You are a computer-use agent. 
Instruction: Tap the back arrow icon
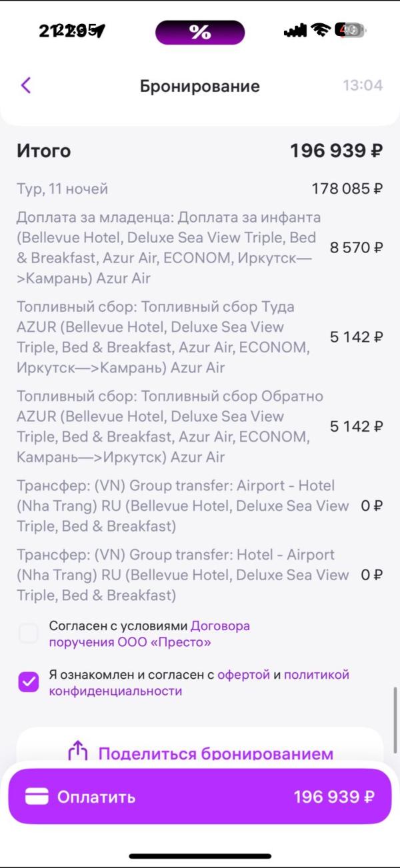26,85
